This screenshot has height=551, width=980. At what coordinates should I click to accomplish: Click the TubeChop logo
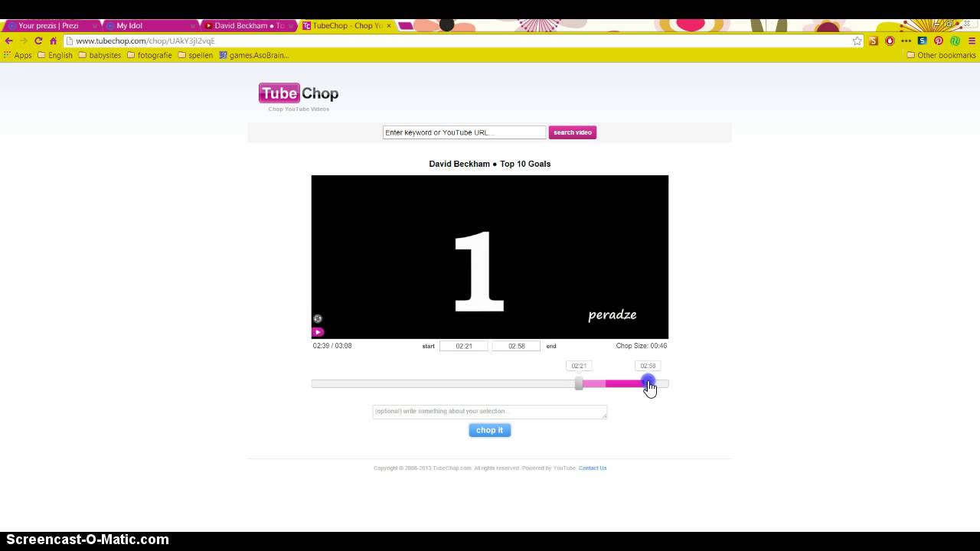coord(299,93)
